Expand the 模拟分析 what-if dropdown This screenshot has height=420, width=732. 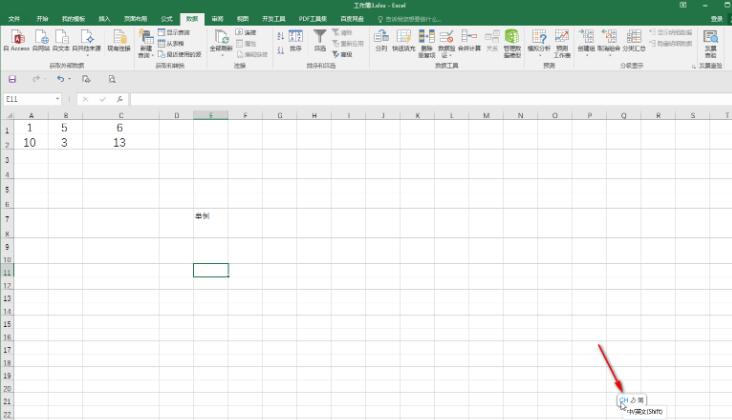pos(540,55)
